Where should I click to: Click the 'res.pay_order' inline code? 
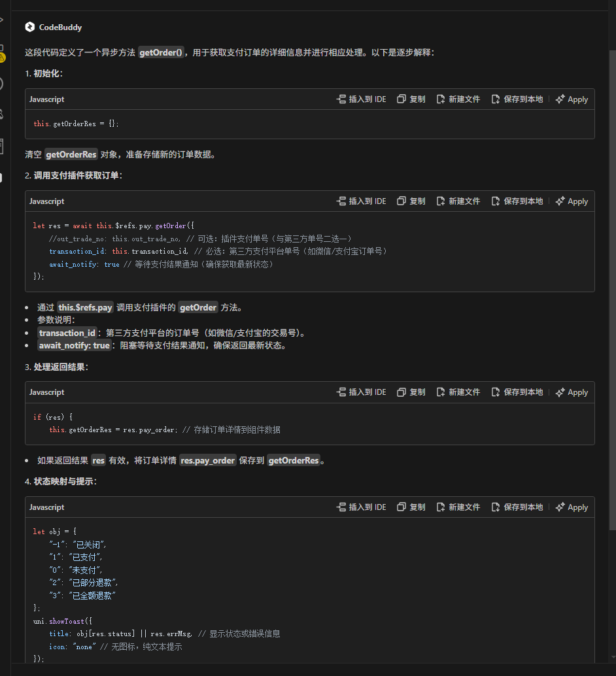click(207, 460)
